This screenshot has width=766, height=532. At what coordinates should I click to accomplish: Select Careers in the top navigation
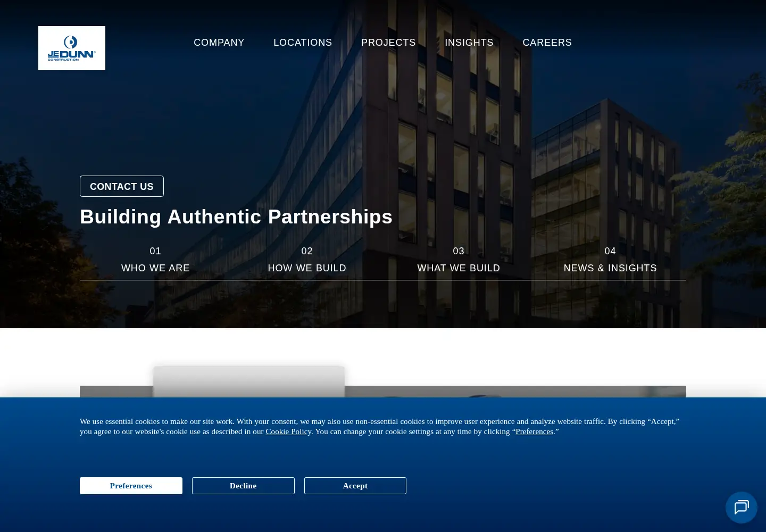[x=547, y=43]
